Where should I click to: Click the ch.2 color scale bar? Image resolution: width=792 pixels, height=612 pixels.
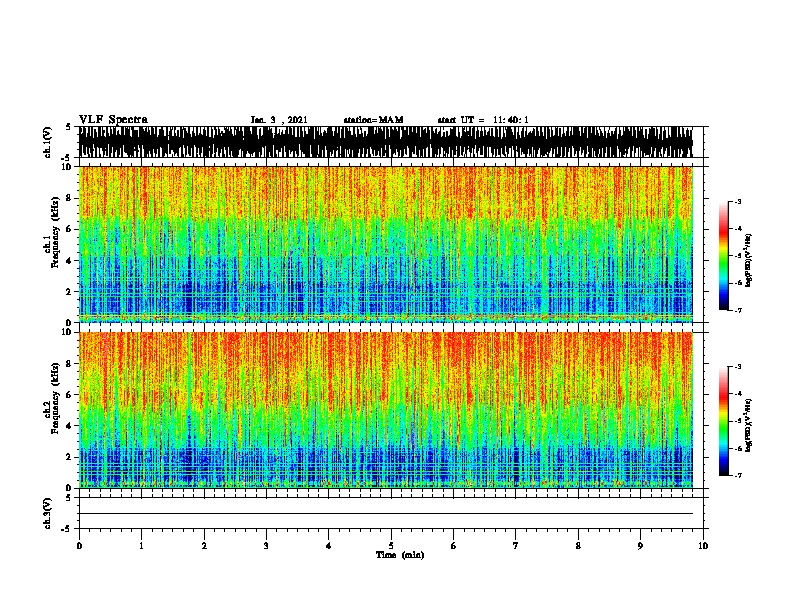pyautogui.click(x=724, y=421)
